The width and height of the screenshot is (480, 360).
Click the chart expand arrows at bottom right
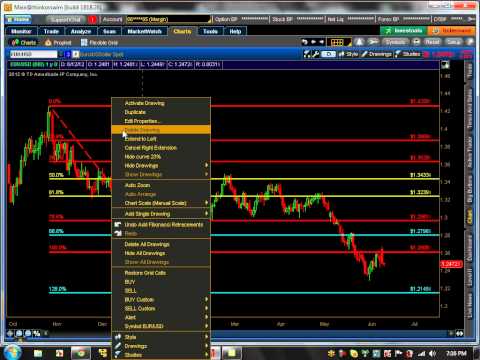459,333
